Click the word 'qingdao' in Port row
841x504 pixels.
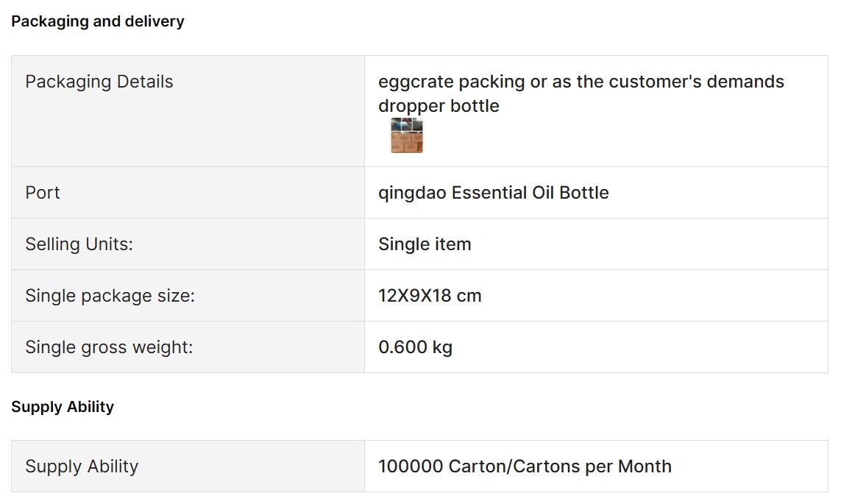point(412,193)
